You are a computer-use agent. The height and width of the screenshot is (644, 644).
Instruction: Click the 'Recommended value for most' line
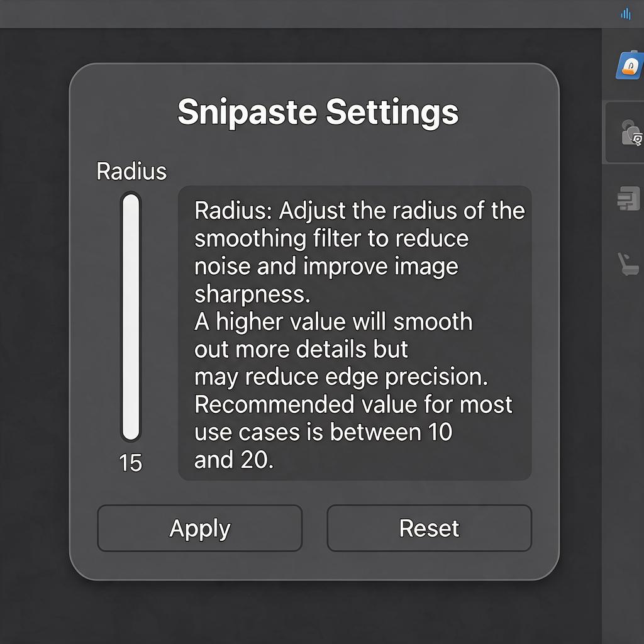353,404
